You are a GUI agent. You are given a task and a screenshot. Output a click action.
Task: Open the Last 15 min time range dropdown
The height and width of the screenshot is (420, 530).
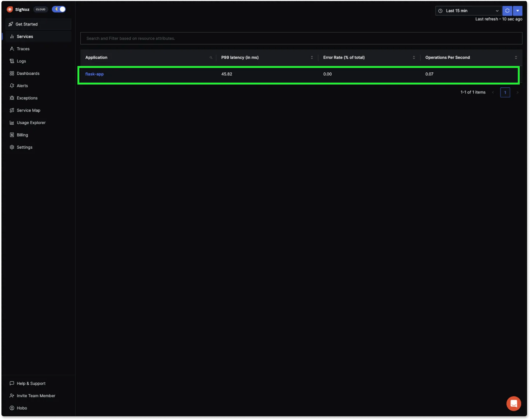tap(468, 11)
